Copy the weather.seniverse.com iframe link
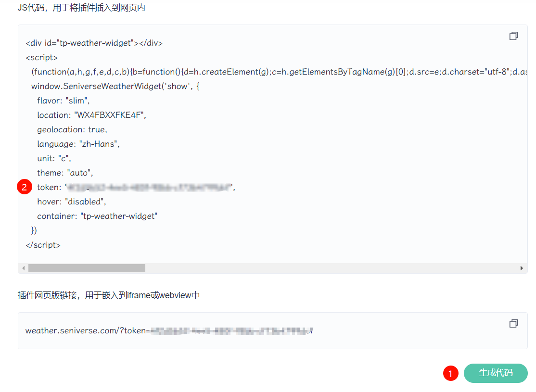Image resolution: width=536 pixels, height=392 pixels. (513, 323)
